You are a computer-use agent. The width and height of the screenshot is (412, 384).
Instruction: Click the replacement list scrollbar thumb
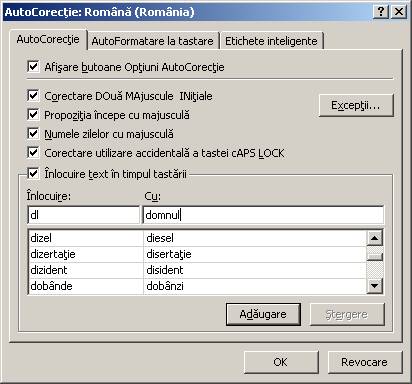[x=375, y=256]
